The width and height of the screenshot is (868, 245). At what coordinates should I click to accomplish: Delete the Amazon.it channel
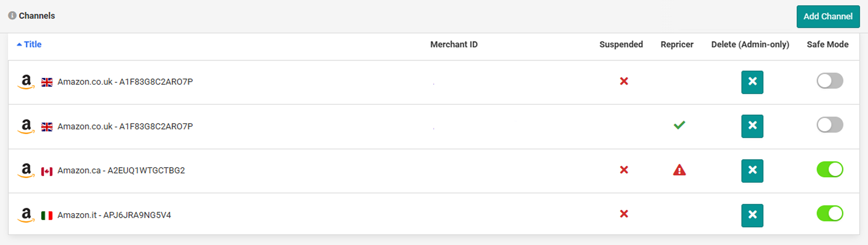pyautogui.click(x=752, y=215)
